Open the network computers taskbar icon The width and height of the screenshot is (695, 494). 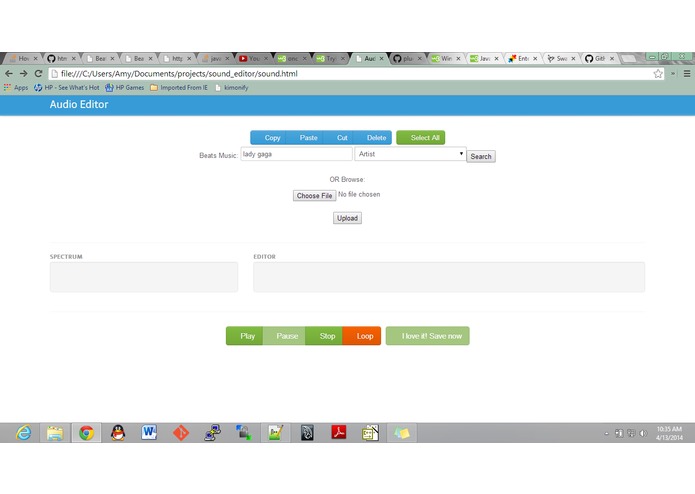point(213,433)
